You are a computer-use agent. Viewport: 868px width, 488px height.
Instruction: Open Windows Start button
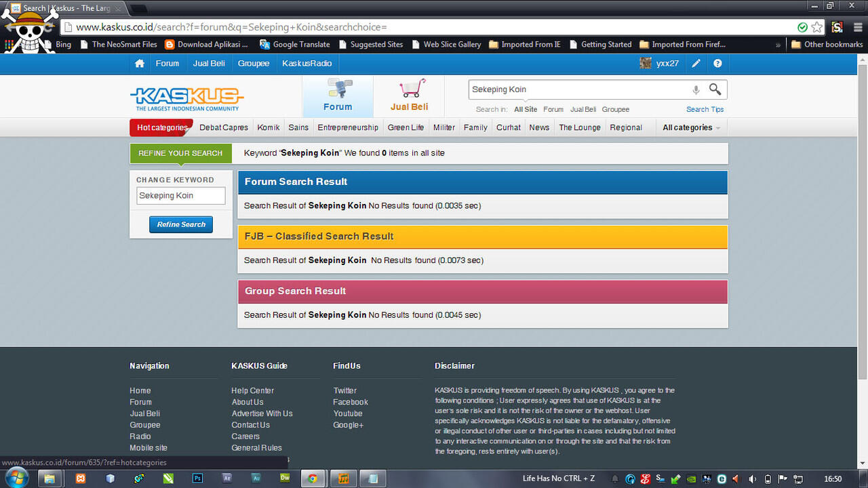[x=16, y=479]
